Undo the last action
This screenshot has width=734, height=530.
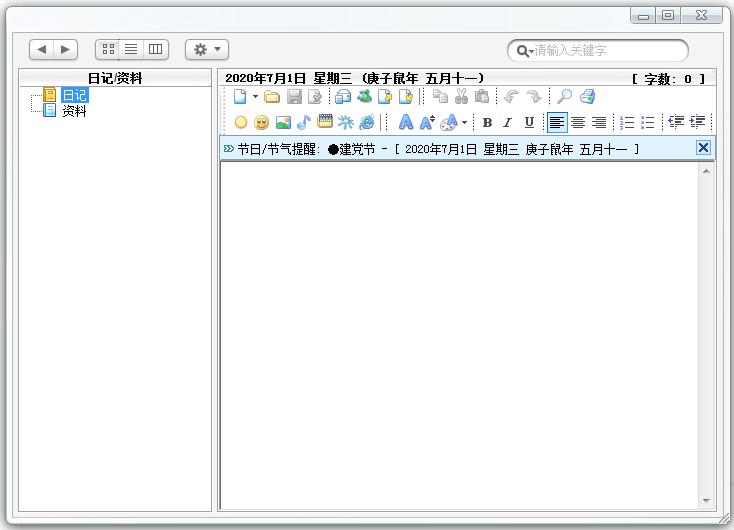point(511,97)
